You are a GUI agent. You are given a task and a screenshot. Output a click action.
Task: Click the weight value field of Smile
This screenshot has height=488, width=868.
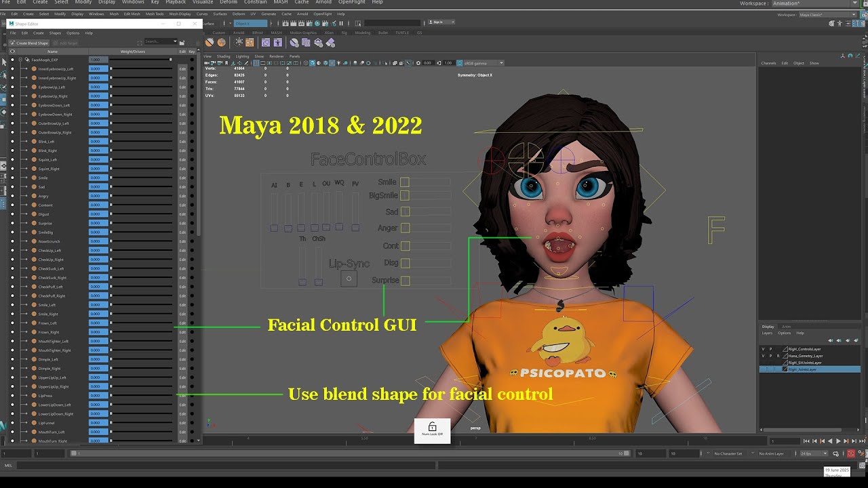[x=98, y=178]
